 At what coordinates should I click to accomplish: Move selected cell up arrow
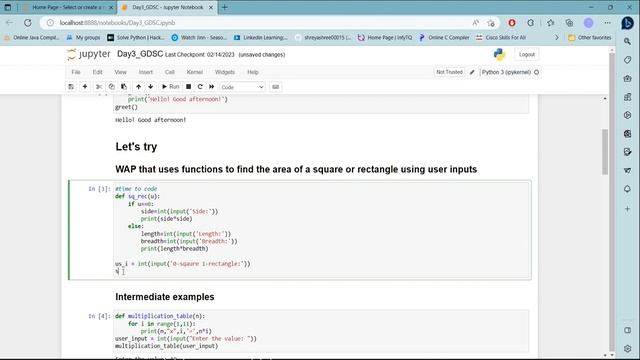139,87
